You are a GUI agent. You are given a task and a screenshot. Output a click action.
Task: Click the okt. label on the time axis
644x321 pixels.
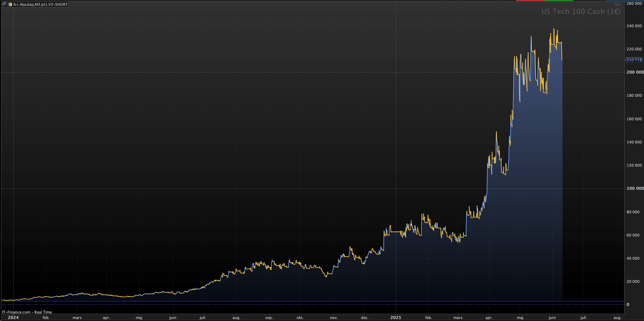pyautogui.click(x=300, y=318)
